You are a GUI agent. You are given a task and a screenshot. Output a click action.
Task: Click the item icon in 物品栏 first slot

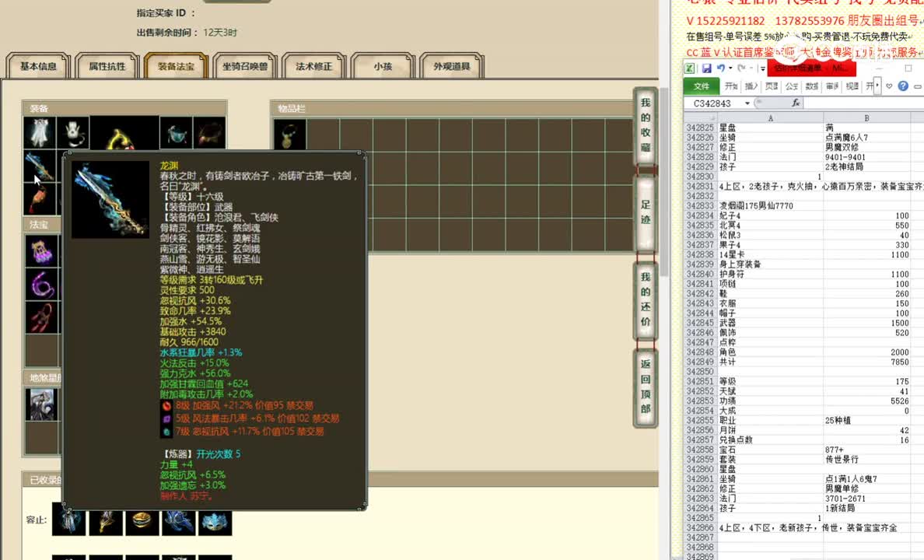[x=289, y=135]
